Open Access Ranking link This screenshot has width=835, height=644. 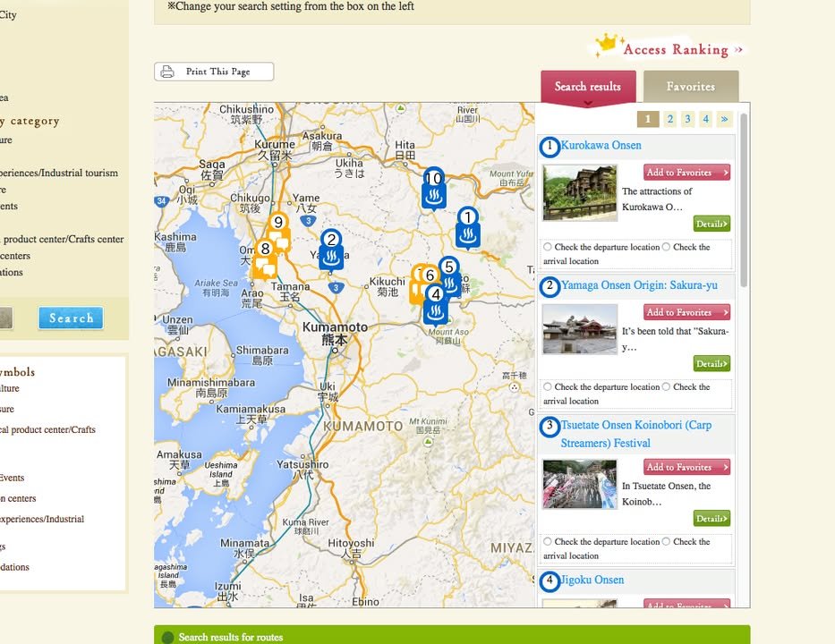point(675,50)
